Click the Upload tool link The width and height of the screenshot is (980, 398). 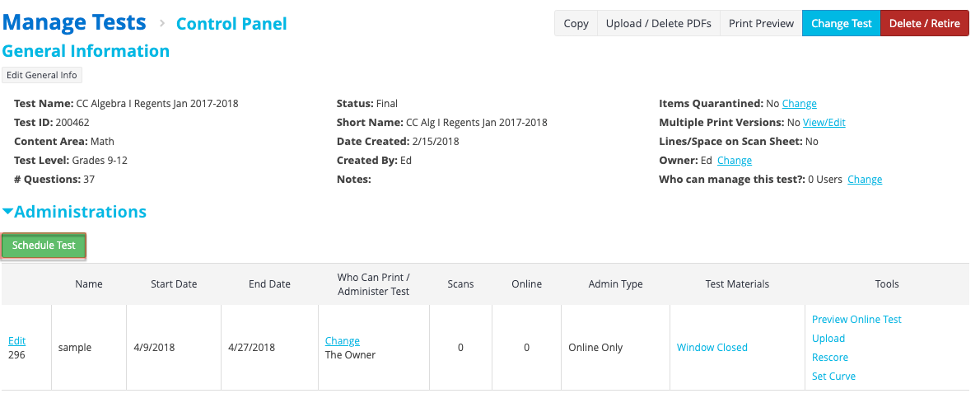pos(828,338)
